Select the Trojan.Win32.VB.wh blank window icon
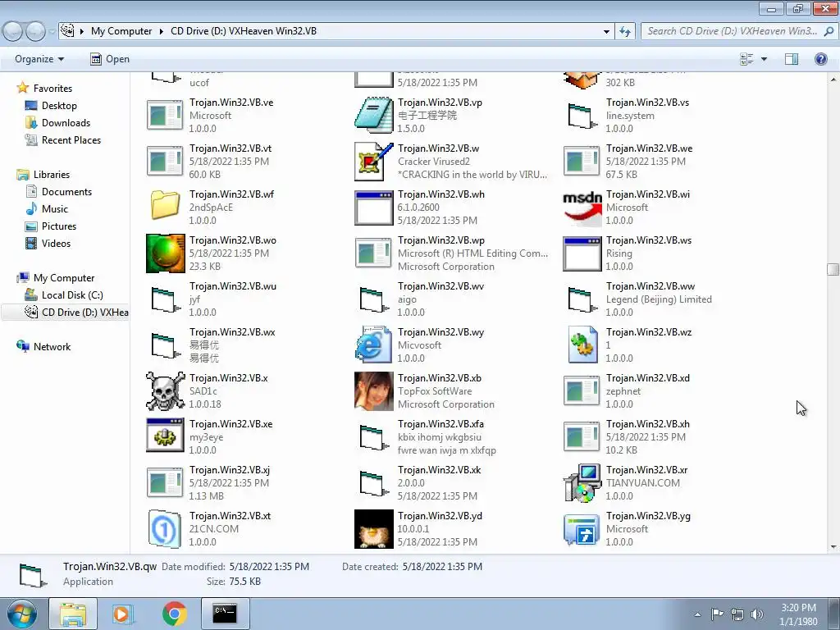This screenshot has height=630, width=840. pyautogui.click(x=373, y=208)
